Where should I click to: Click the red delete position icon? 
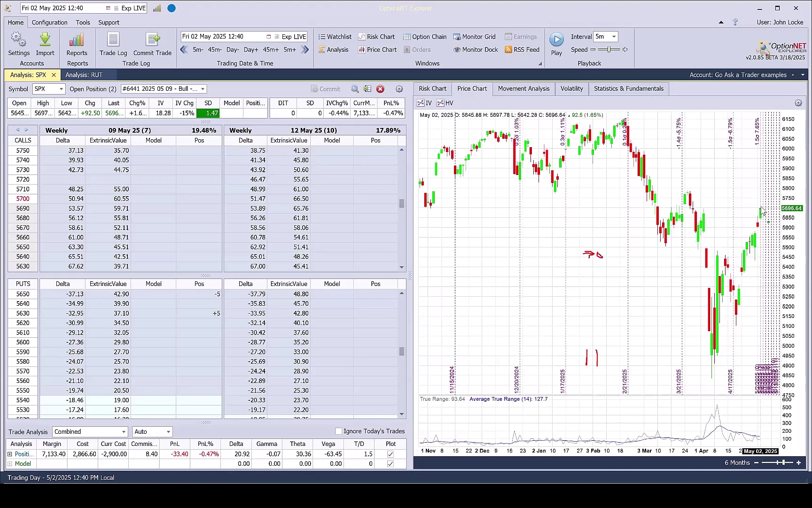pyautogui.click(x=380, y=89)
